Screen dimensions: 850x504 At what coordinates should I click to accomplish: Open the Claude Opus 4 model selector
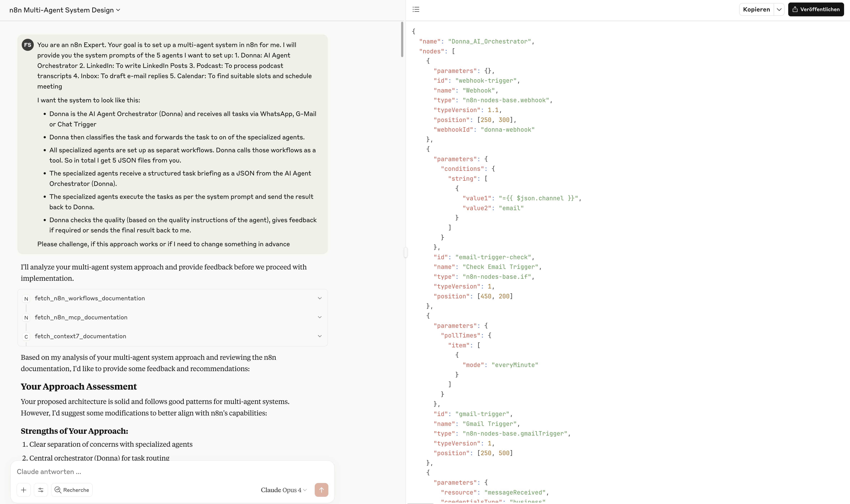coord(284,490)
